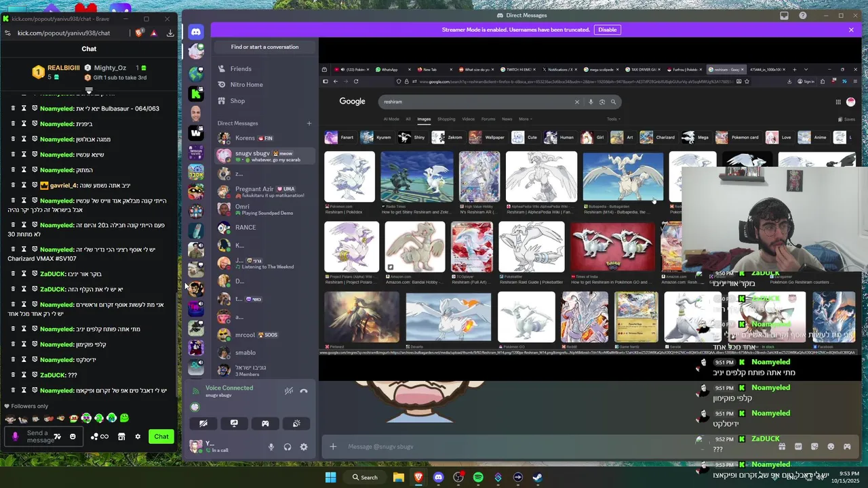Open Discord inbox icon in title bar
Screen dimensions: 868x488
click(x=784, y=16)
